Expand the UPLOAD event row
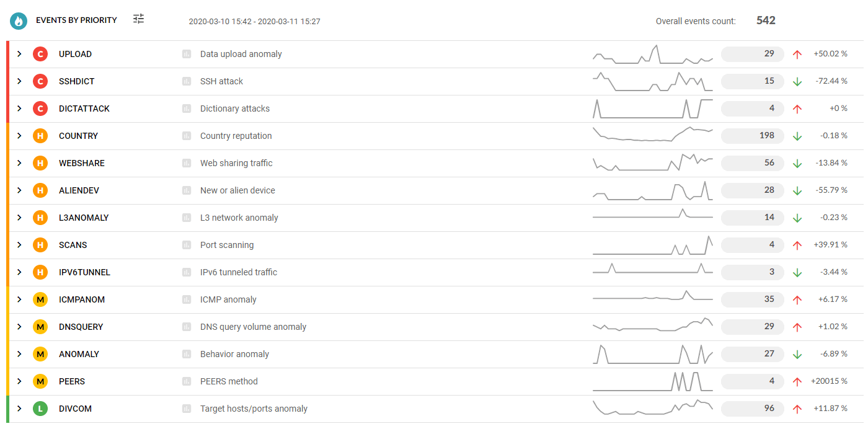 (x=19, y=55)
